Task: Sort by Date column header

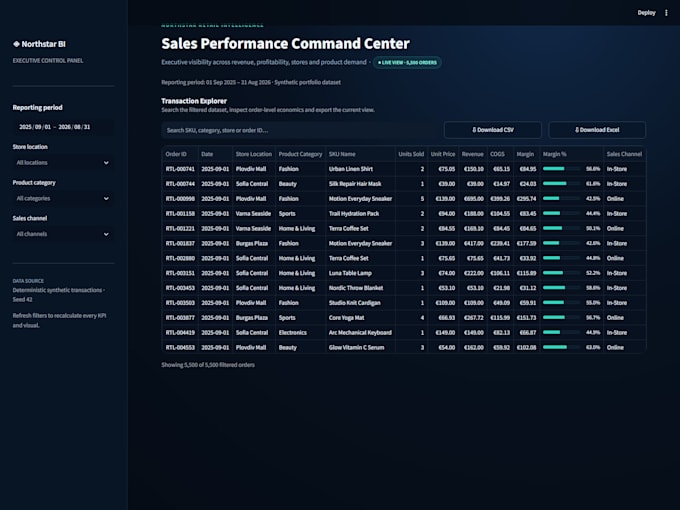Action: pos(214,154)
